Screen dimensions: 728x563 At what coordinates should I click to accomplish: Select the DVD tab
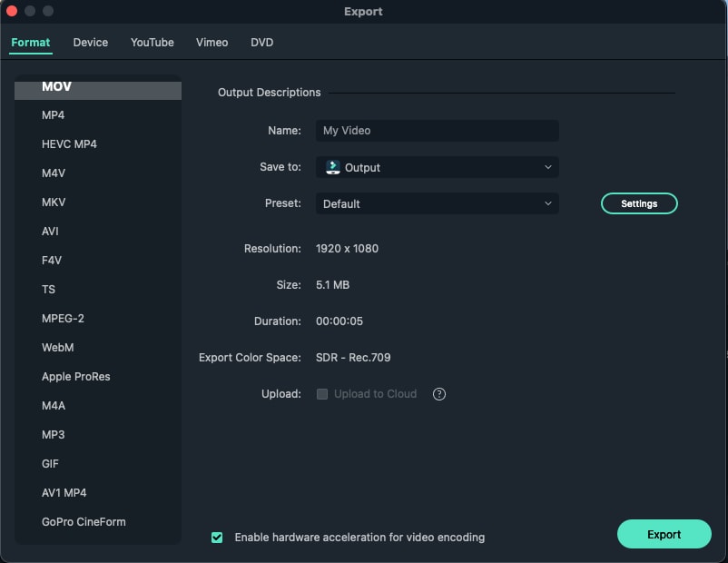[x=261, y=43]
